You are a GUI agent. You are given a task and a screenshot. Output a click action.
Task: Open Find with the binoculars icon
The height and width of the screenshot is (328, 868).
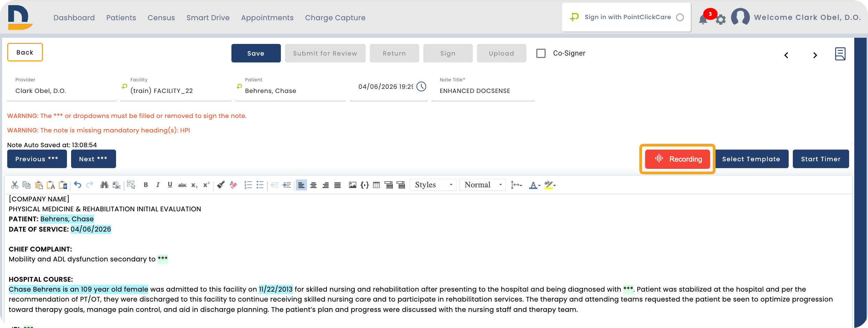coord(104,185)
